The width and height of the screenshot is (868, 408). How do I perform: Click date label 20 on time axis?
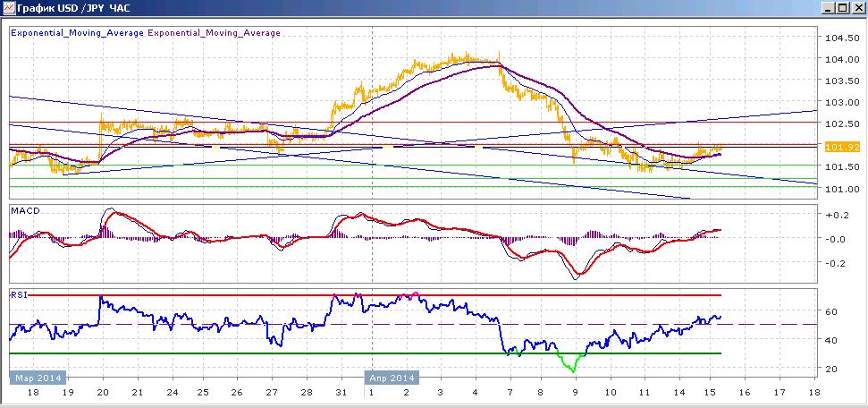click(x=103, y=393)
